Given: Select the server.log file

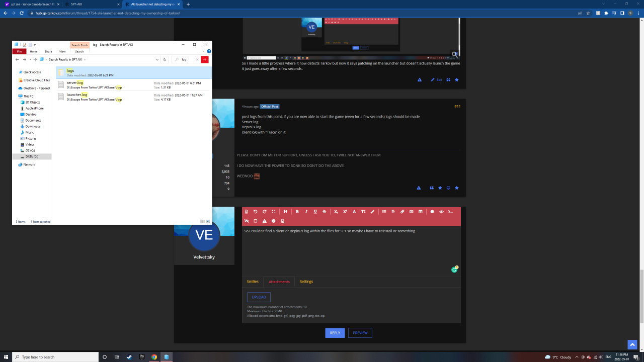Looking at the screenshot, I should pos(134,84).
